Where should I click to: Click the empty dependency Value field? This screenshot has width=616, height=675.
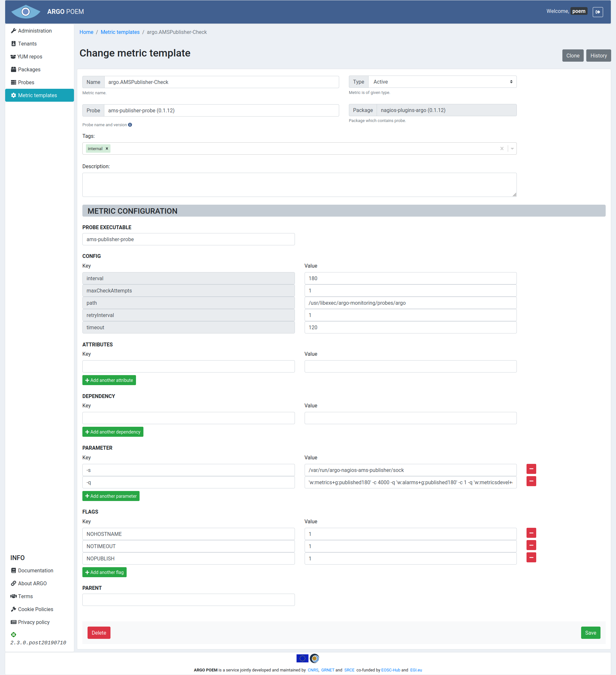[410, 418]
